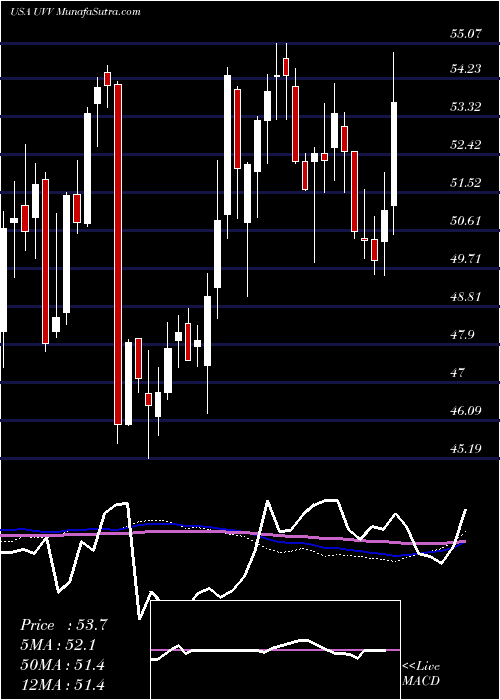The width and height of the screenshot is (500, 700).
Task: Click the USA UVV MunafaSutra.com header text
Action: [75, 12]
